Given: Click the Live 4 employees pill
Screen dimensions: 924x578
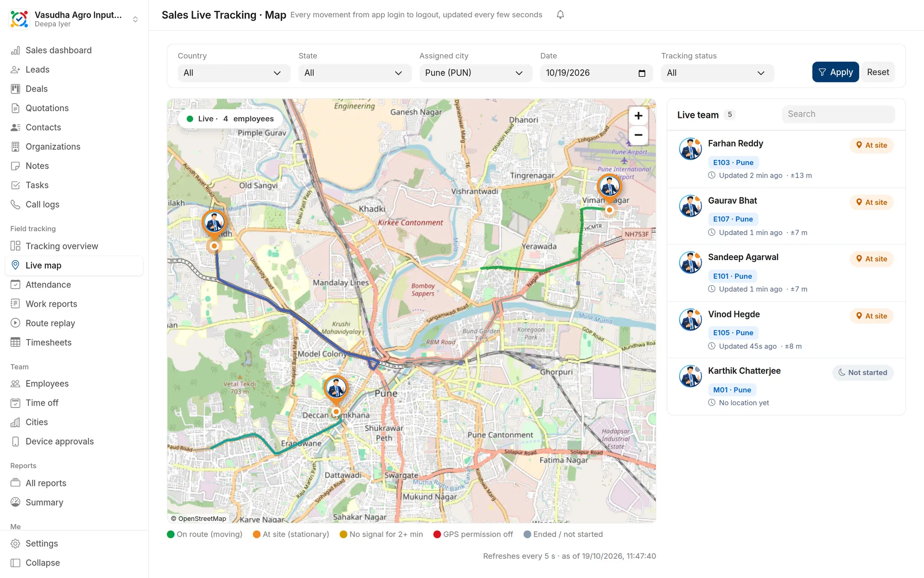Looking at the screenshot, I should point(231,119).
